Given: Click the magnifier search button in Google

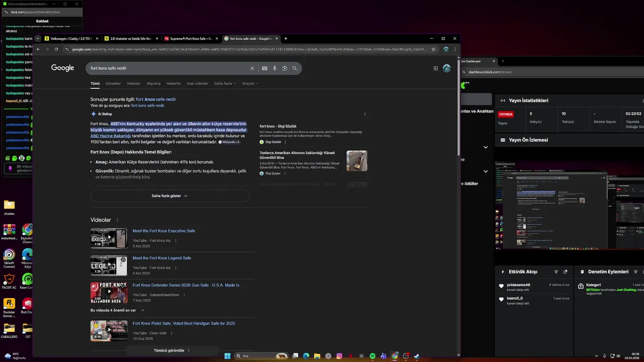Looking at the screenshot, I should (295, 68).
